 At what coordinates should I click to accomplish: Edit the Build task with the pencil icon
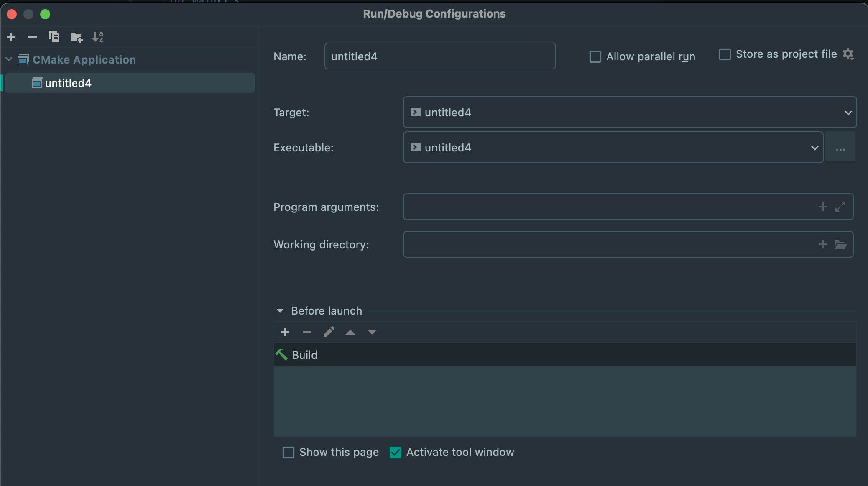(x=328, y=332)
